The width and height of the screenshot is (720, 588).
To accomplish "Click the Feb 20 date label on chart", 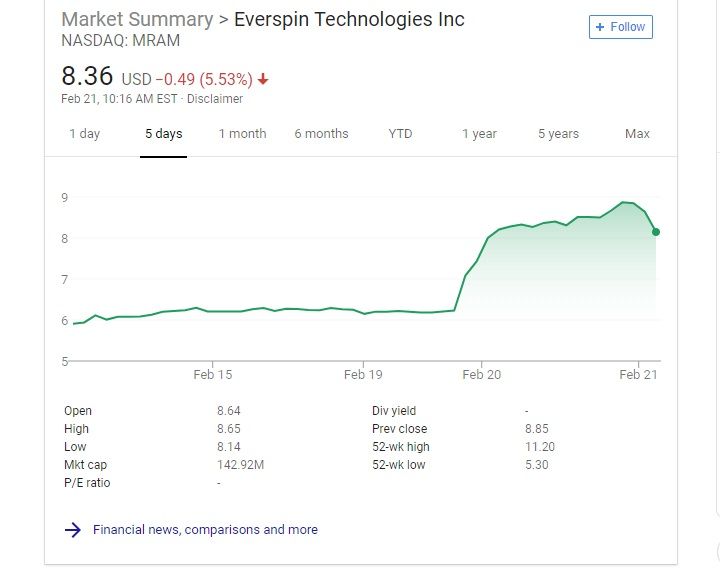I will click(x=481, y=375).
